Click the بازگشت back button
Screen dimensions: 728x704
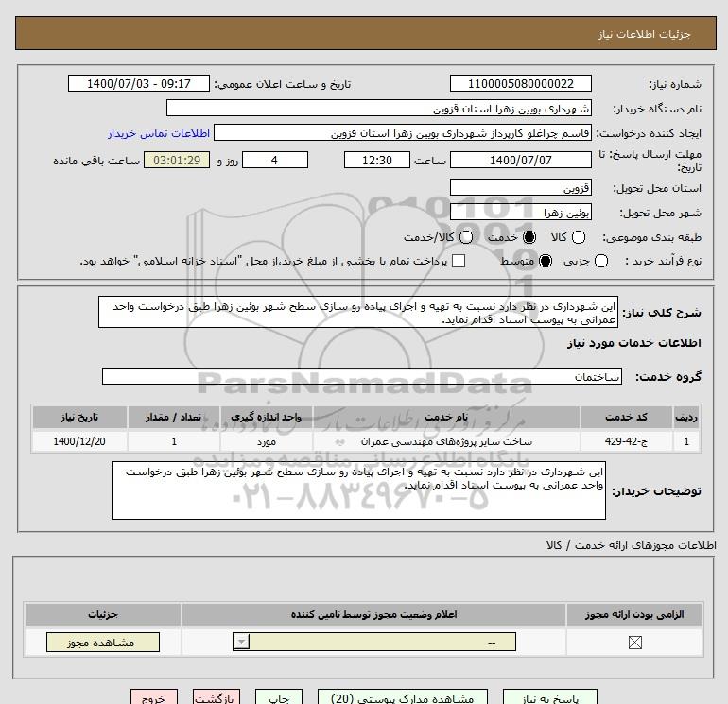217,698
